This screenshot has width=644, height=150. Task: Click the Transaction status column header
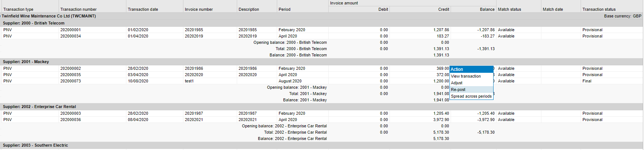[x=599, y=9]
